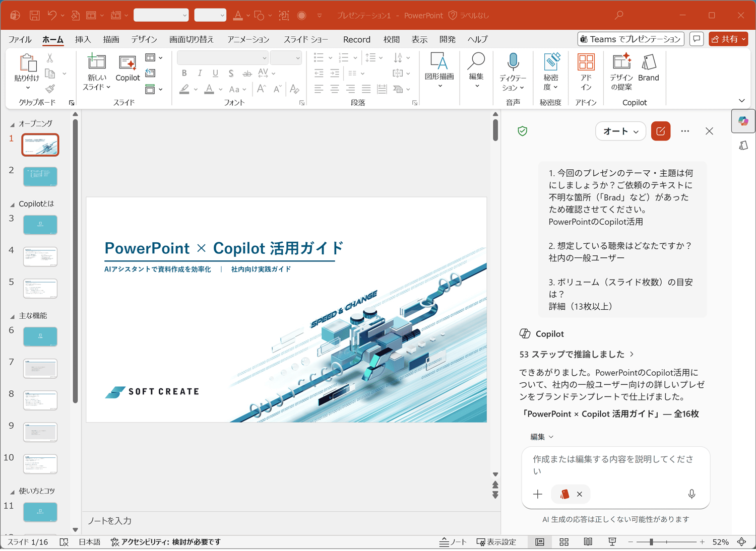Open the 編集 dropdown above the prompt box
This screenshot has width=756, height=551.
pyautogui.click(x=542, y=437)
